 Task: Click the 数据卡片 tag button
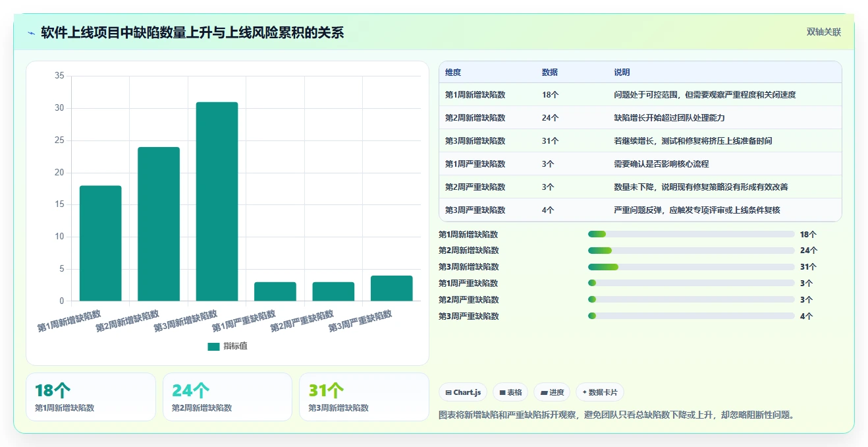point(600,392)
